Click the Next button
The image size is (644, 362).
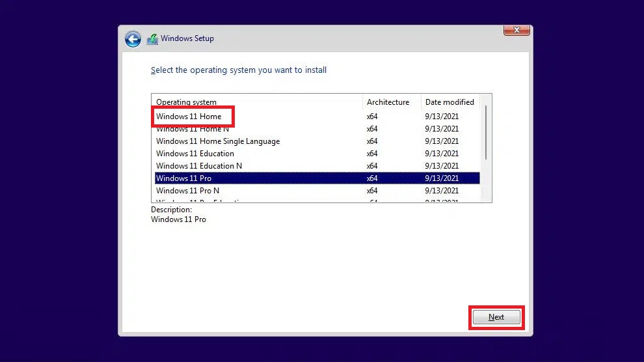[x=496, y=317]
